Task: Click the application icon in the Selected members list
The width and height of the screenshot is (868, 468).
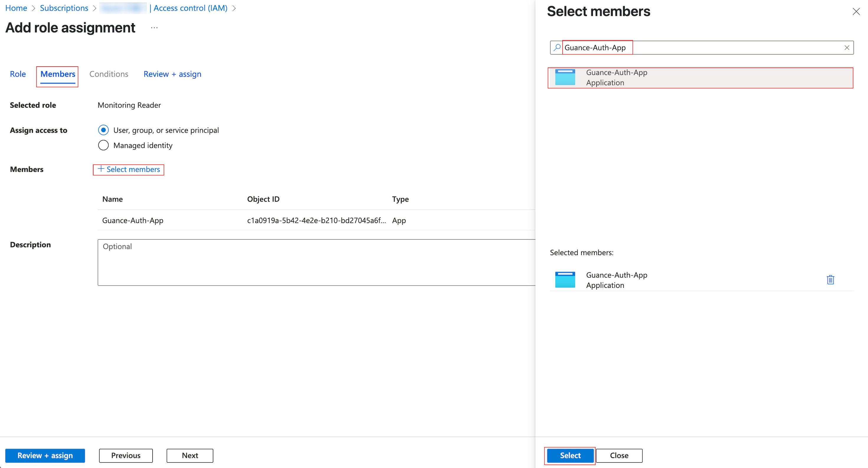Action: pyautogui.click(x=565, y=280)
